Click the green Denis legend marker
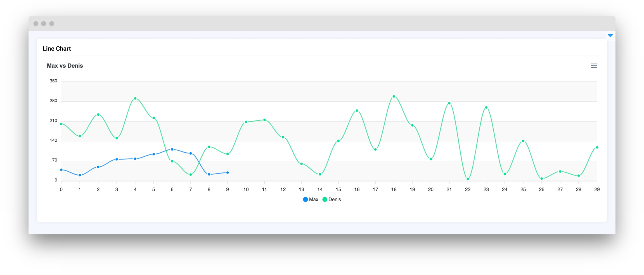644x275 pixels. pos(325,199)
